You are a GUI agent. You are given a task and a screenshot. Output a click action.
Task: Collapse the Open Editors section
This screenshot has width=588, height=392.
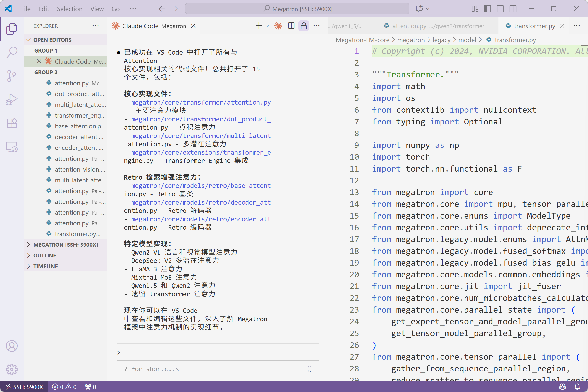(x=65, y=40)
